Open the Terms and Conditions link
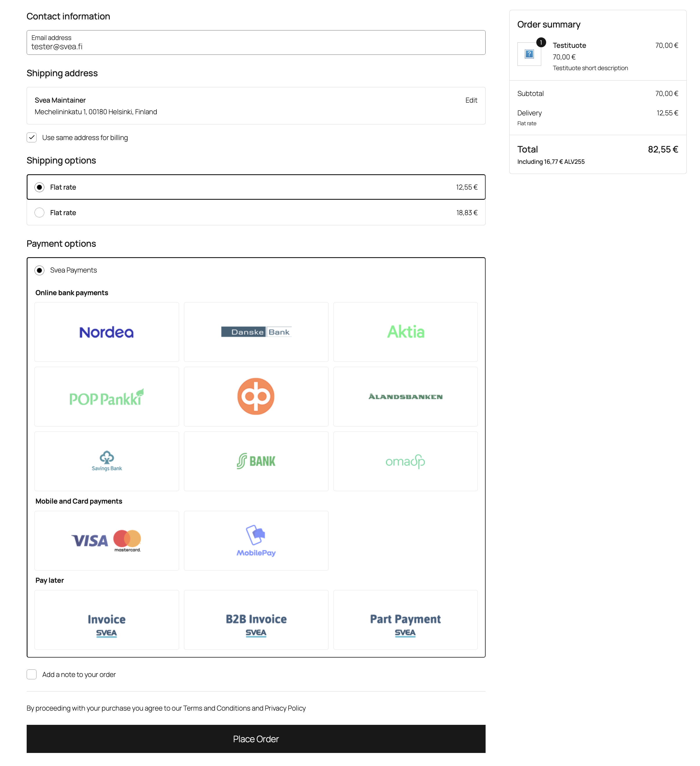This screenshot has height=766, width=700. (217, 708)
